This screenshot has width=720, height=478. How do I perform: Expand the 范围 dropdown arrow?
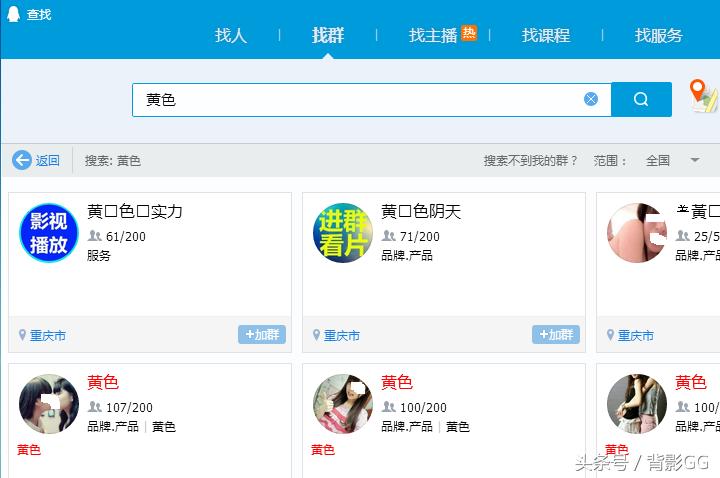point(695,160)
